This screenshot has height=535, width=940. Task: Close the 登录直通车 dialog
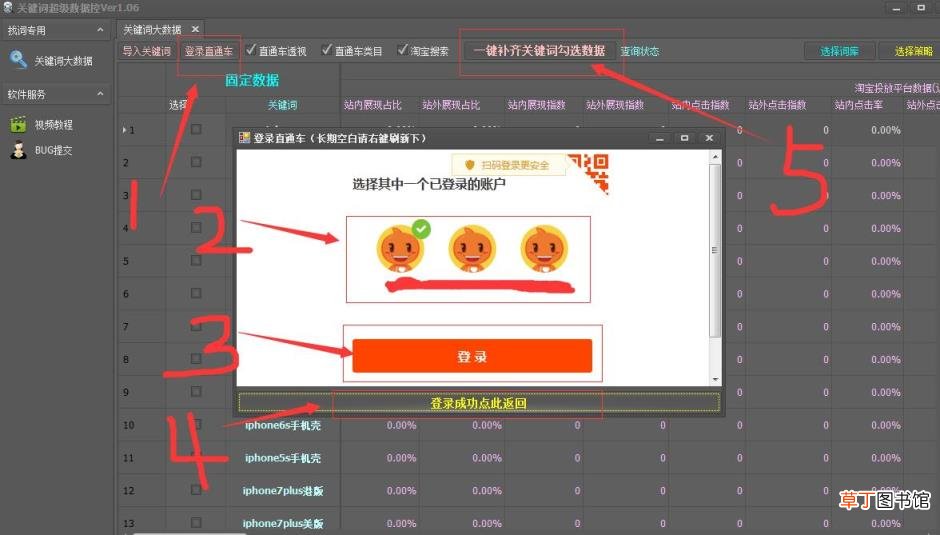click(x=709, y=139)
